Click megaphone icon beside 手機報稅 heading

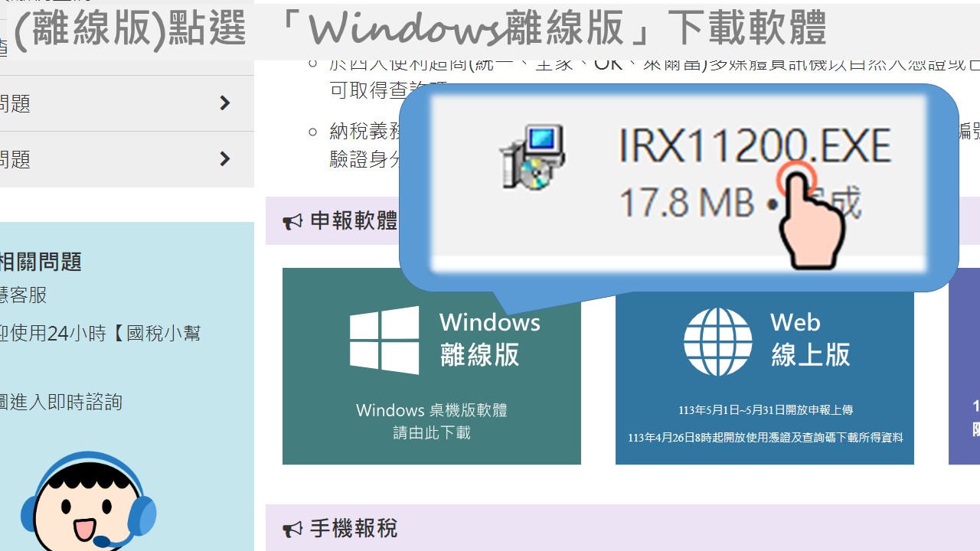point(292,529)
